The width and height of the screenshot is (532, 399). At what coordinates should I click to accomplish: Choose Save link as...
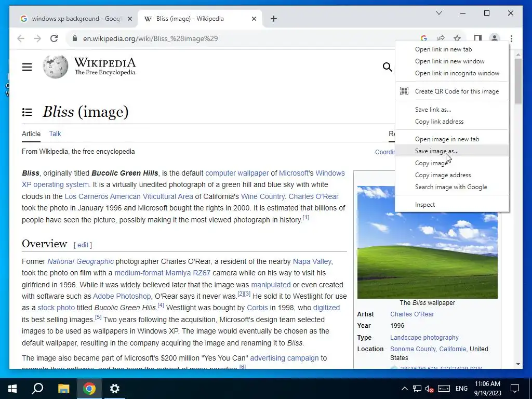point(452,109)
